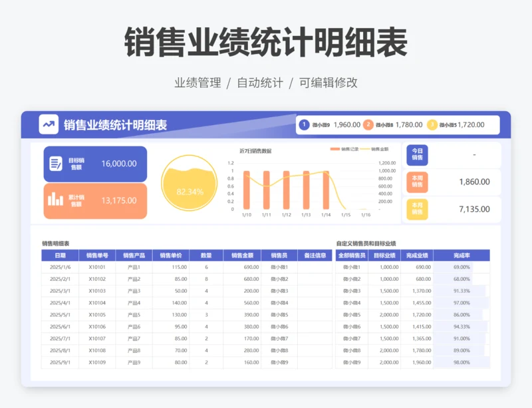532x408 pixels.
Task: Select the completed value 1,370.00
Action: (x=417, y=291)
